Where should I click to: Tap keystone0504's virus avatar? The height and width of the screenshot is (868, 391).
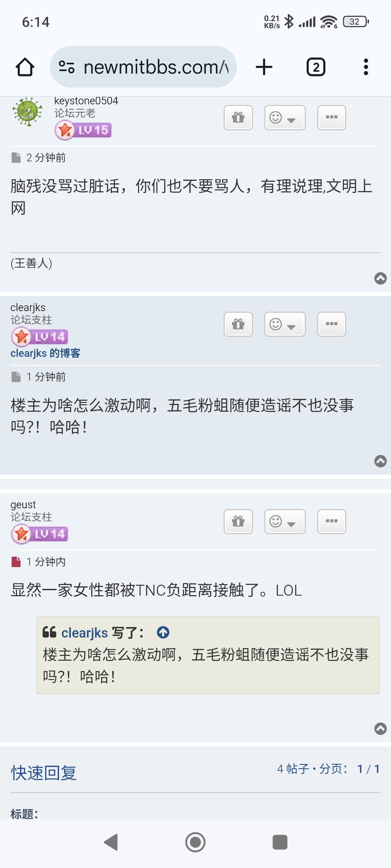27,112
